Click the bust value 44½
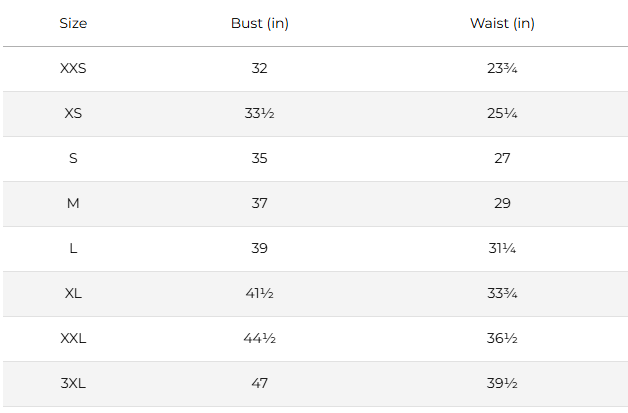 pyautogui.click(x=260, y=338)
